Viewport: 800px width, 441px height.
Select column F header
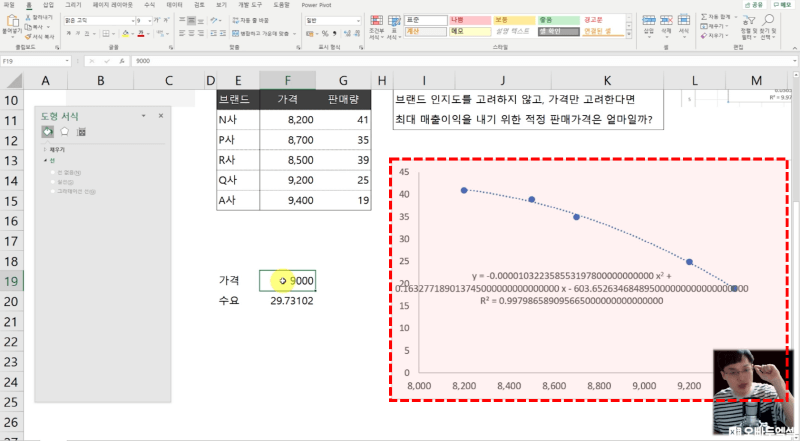pyautogui.click(x=288, y=81)
